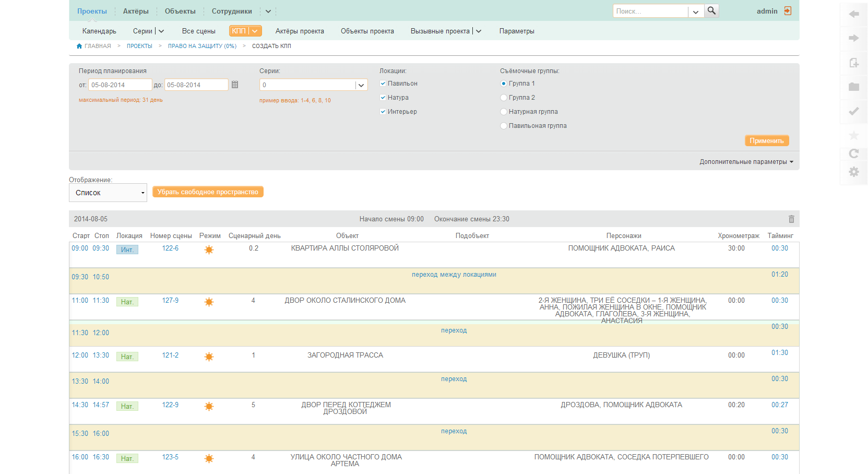Select Павильоная группа radio button
The width and height of the screenshot is (868, 474).
click(x=504, y=126)
